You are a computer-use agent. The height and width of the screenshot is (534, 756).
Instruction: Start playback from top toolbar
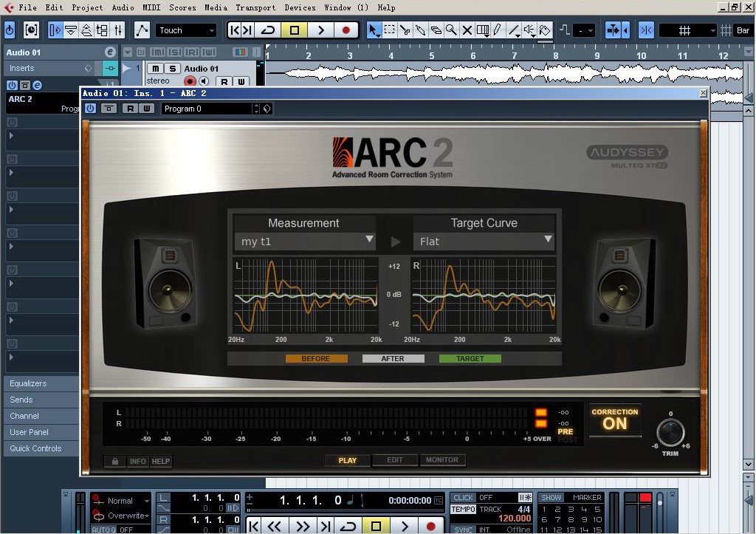pyautogui.click(x=320, y=30)
